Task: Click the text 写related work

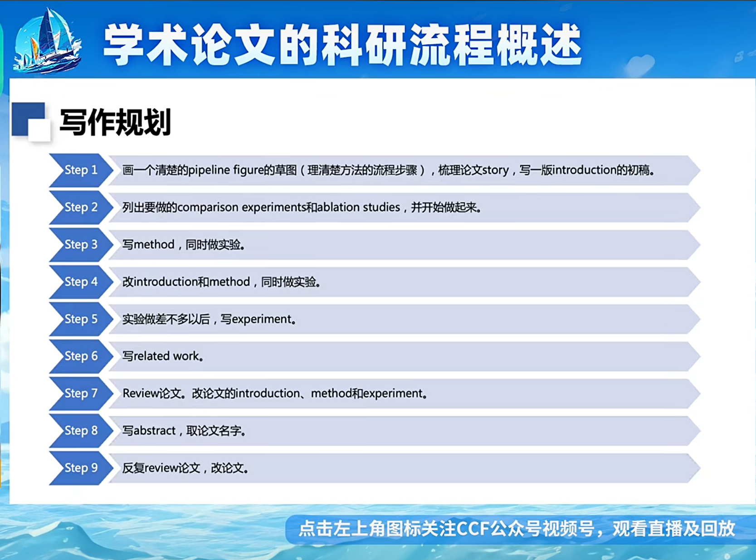Action: (163, 356)
